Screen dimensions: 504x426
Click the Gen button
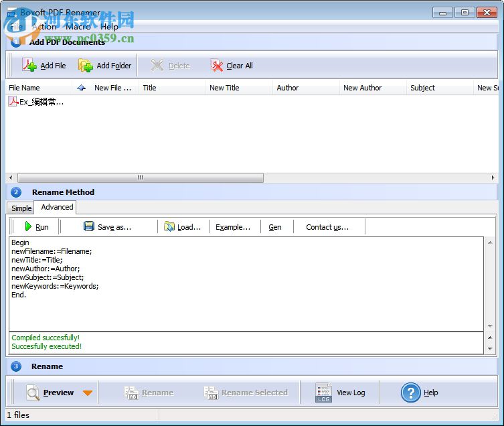275,227
